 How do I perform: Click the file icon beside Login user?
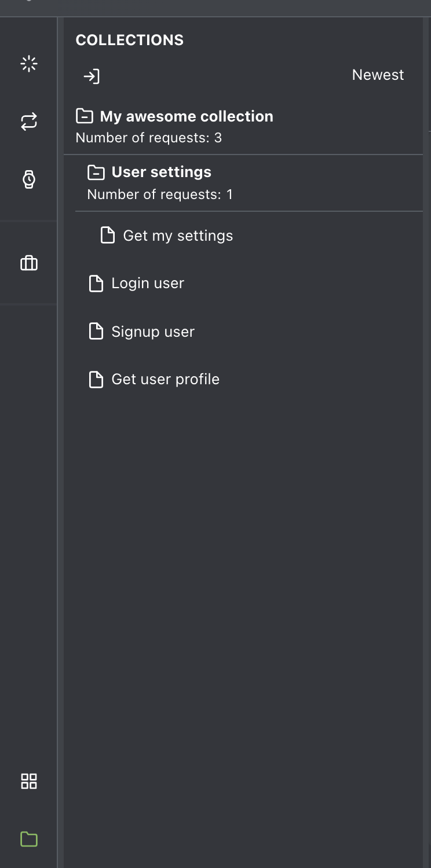pyautogui.click(x=96, y=284)
